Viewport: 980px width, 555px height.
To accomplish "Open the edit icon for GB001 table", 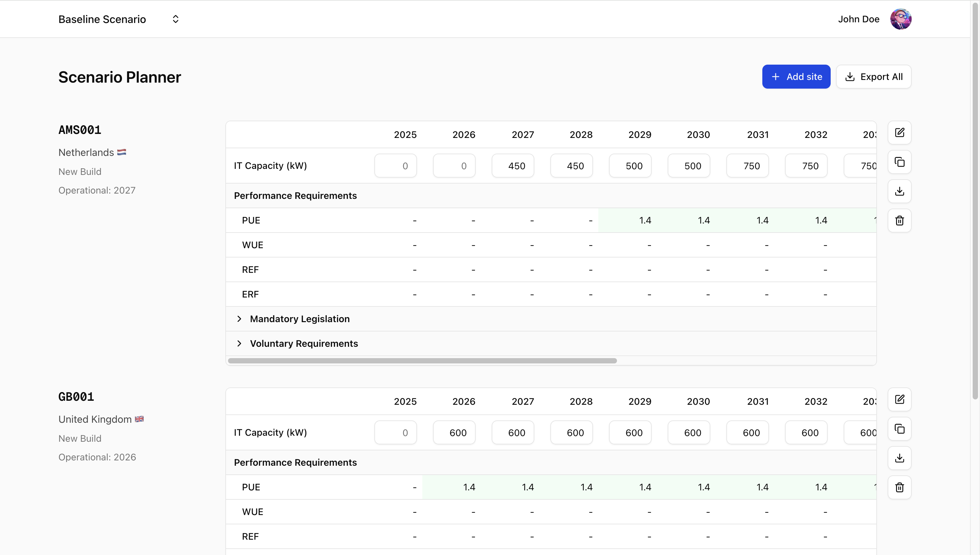I will tap(900, 399).
